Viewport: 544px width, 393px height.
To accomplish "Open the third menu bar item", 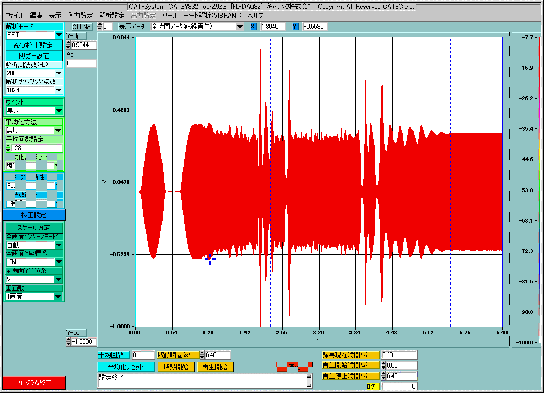I will click(x=55, y=16).
